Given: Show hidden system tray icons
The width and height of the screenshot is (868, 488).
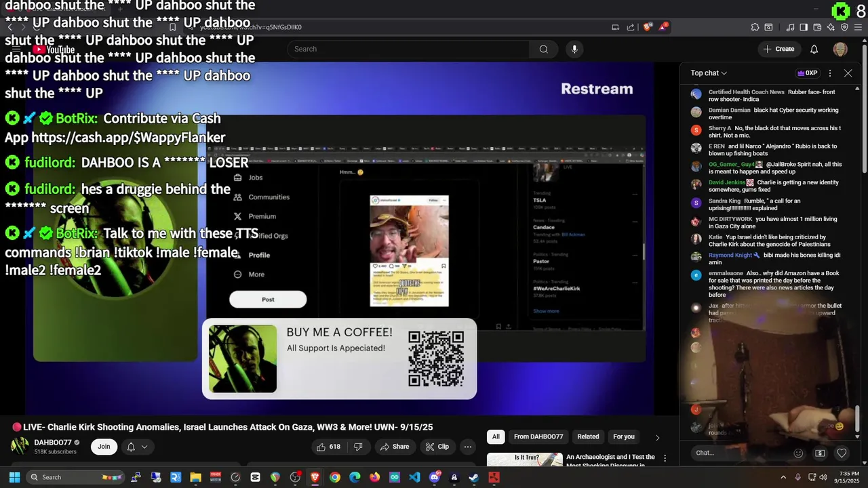Looking at the screenshot, I should (x=783, y=477).
